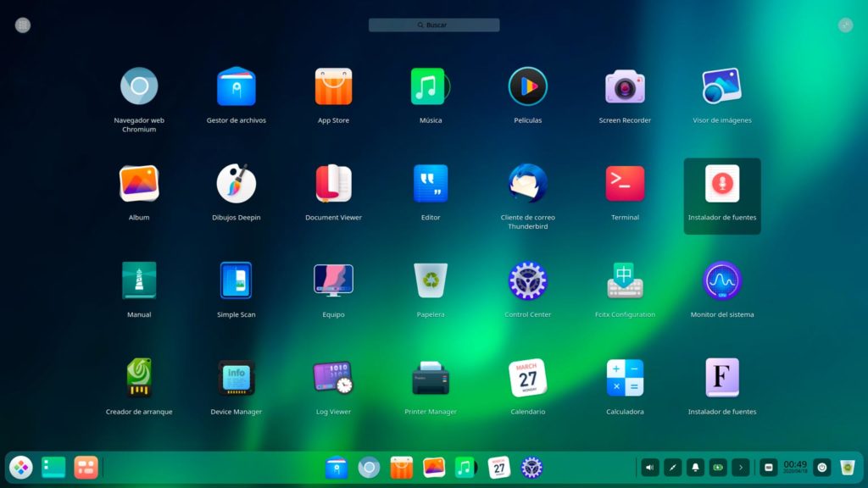The width and height of the screenshot is (868, 488).
Task: Open file manager from the dock
Action: tap(337, 468)
